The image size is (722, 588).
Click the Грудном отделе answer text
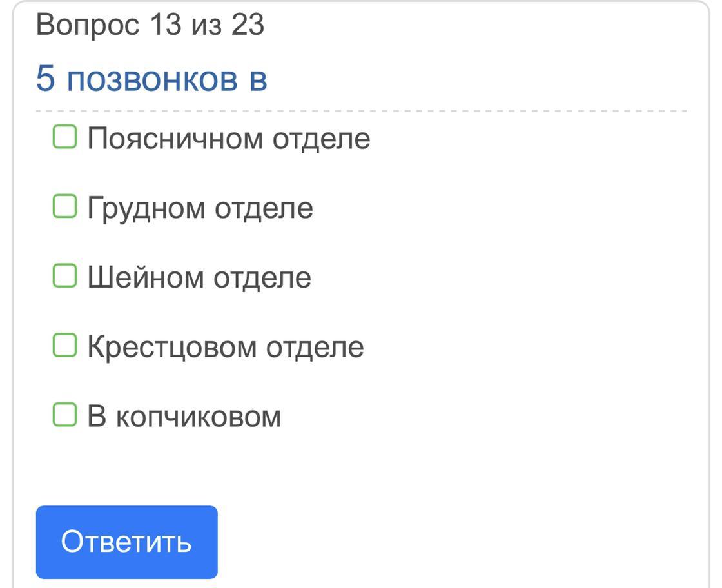pos(200,208)
